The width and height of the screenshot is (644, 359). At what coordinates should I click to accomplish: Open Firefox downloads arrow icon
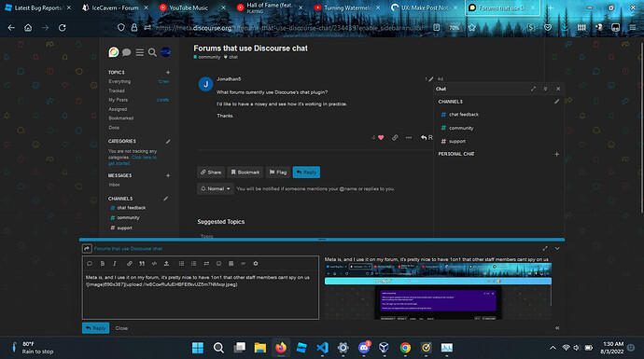565,27
